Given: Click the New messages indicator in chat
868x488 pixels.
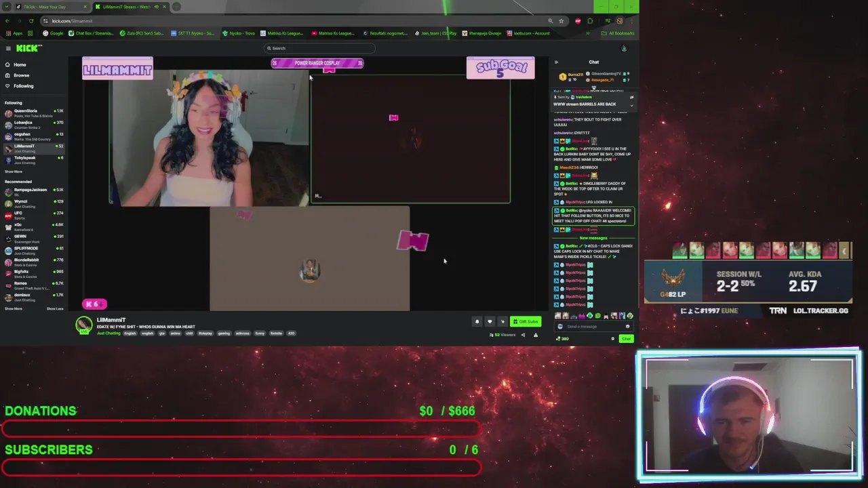Looking at the screenshot, I should pos(593,239).
